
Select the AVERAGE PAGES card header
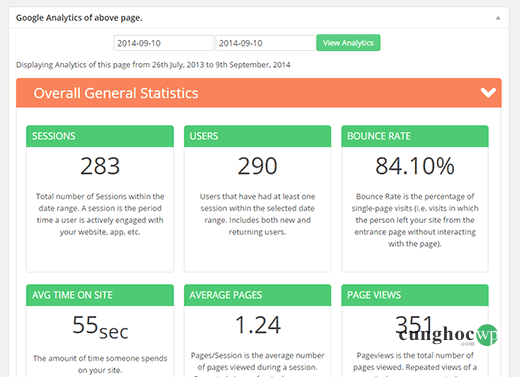(257, 295)
